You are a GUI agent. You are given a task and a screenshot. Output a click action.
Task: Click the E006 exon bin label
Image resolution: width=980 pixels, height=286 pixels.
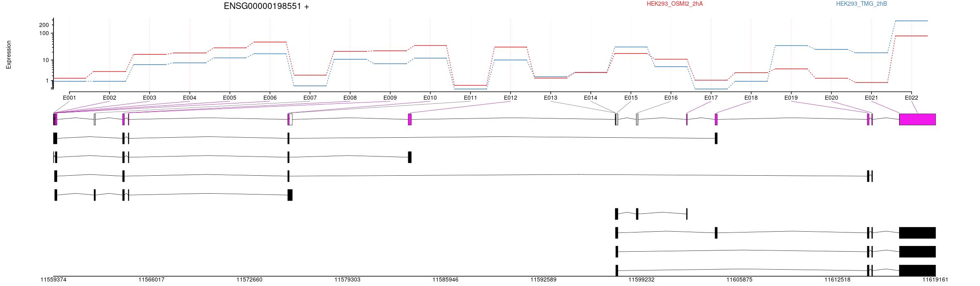270,98
